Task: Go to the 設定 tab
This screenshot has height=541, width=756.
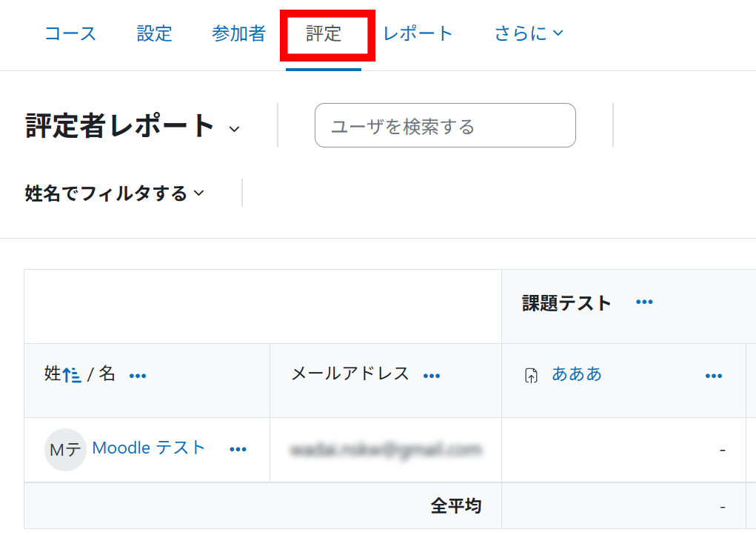Action: [x=154, y=33]
